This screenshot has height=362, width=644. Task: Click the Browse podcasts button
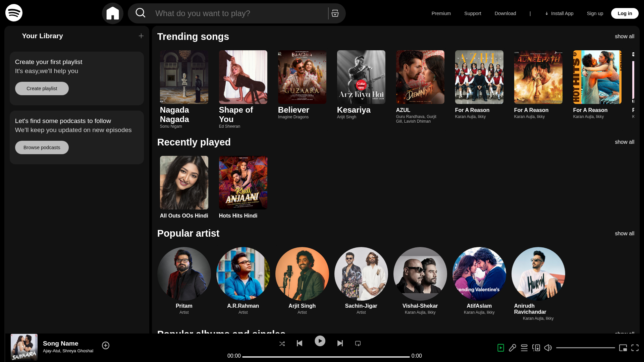click(42, 147)
